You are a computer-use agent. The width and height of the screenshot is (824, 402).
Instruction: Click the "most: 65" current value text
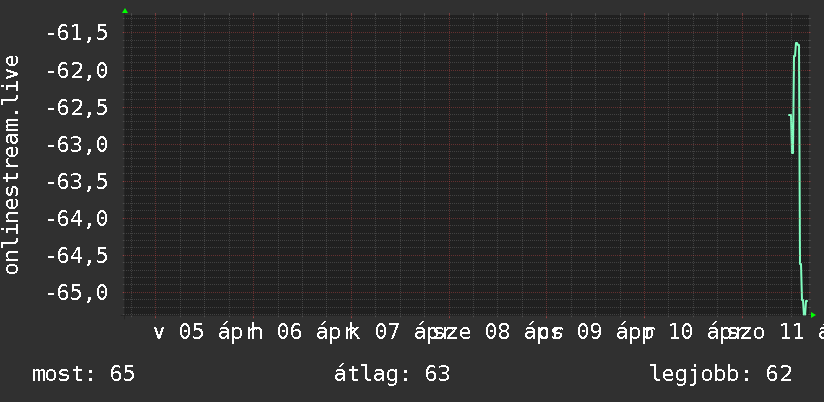[x=83, y=374]
